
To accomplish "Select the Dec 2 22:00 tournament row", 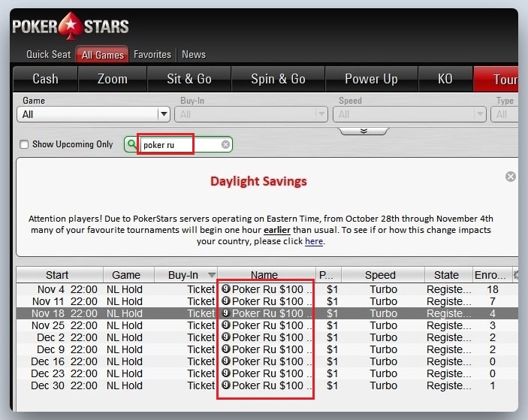I will pos(267,337).
